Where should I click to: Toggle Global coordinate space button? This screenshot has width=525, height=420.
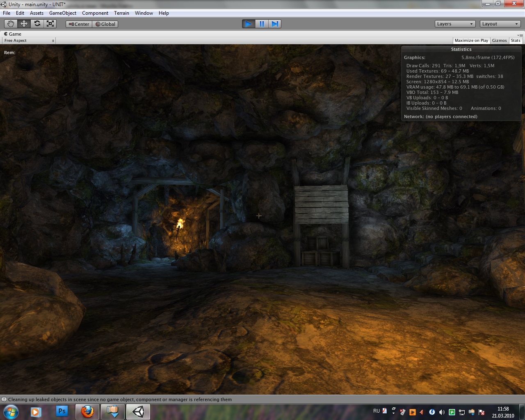(x=105, y=24)
